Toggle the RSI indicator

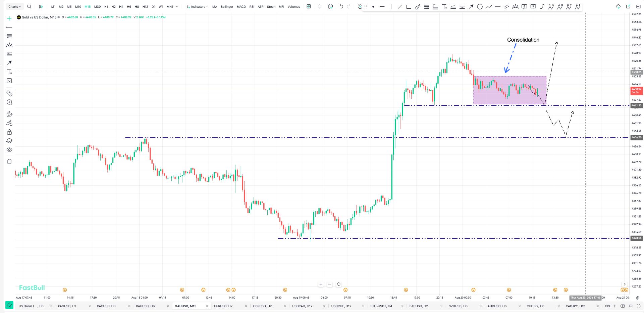(252, 7)
